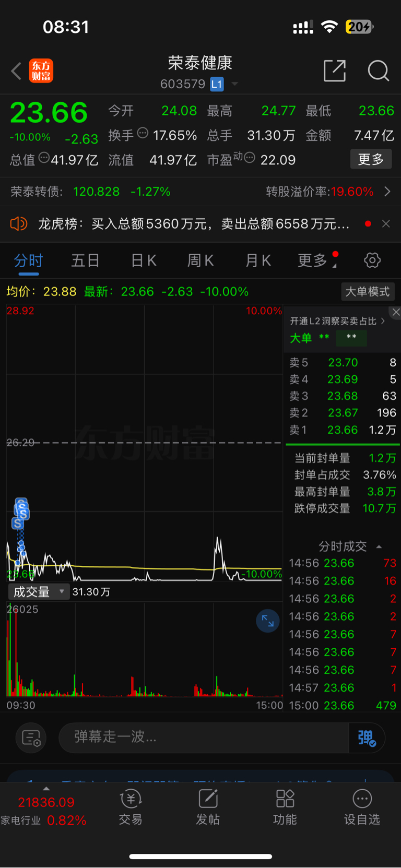Select the 卖5 23.70 order row

pyautogui.click(x=343, y=362)
